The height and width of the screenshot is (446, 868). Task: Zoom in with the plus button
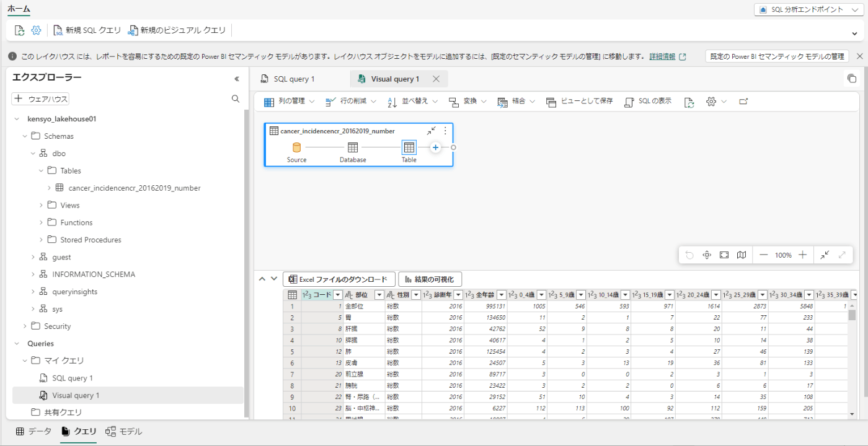803,255
